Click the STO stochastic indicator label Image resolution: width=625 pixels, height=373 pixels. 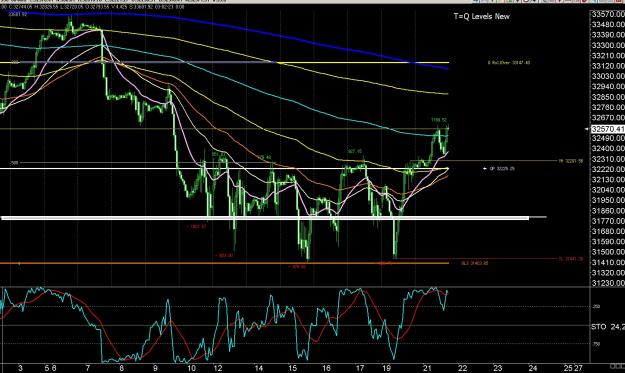coord(598,327)
